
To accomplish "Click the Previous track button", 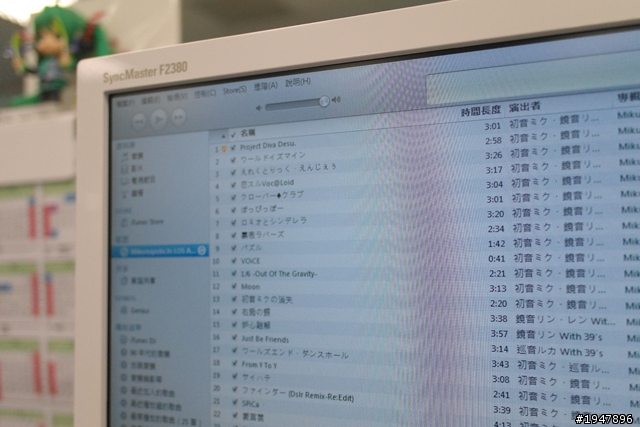I will (139, 122).
